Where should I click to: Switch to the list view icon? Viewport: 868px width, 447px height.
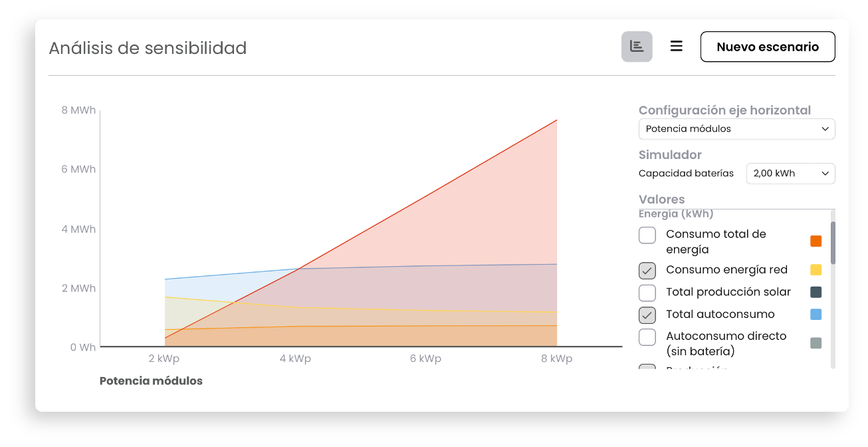pyautogui.click(x=676, y=47)
